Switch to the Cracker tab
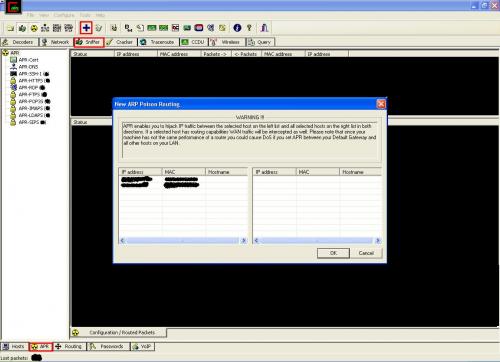 120,42
